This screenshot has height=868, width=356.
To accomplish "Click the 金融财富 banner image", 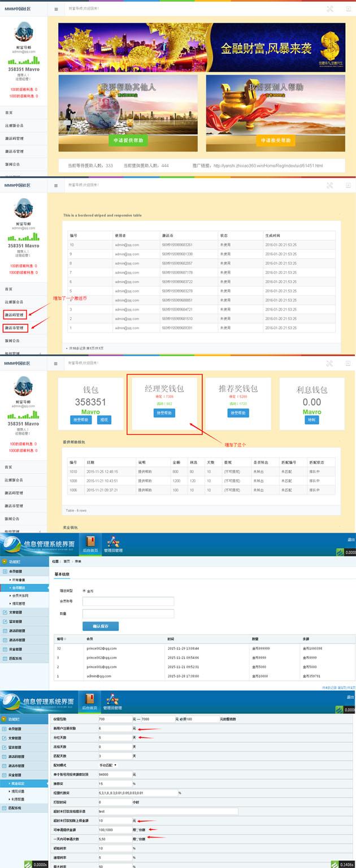I will click(x=202, y=47).
